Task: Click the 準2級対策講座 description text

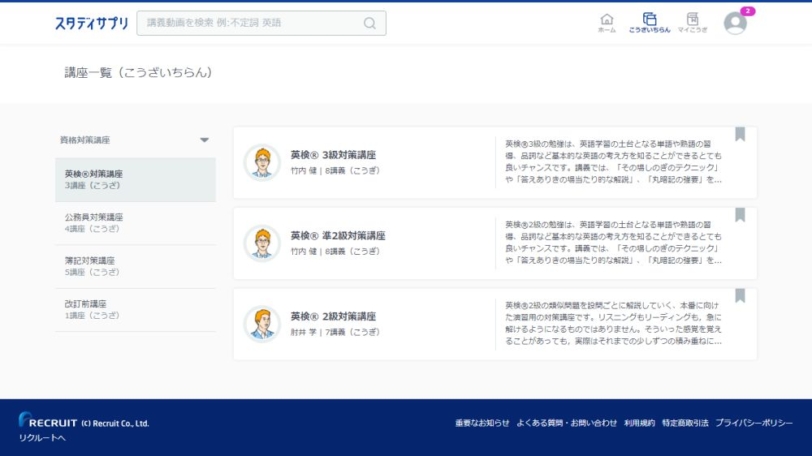Action: tap(613, 243)
